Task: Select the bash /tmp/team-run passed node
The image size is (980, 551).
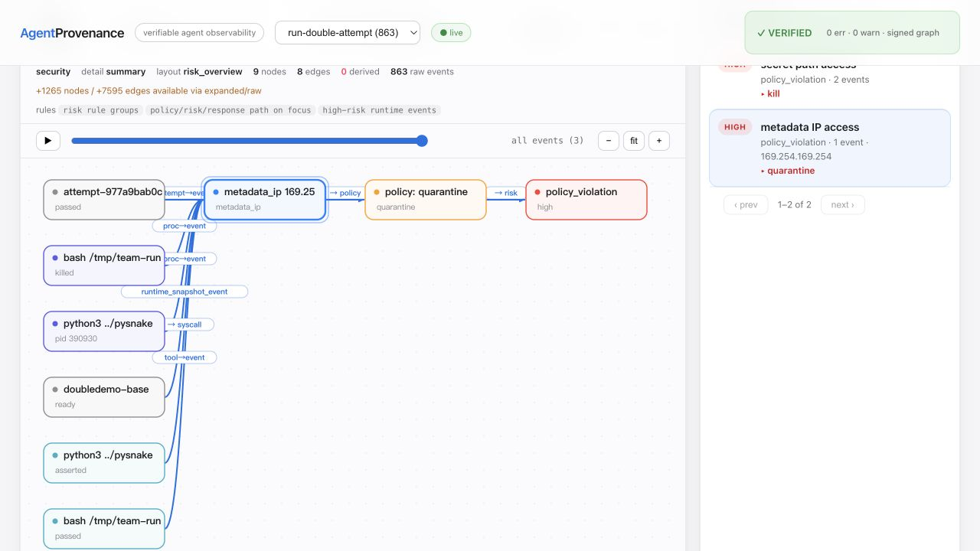Action: (104, 529)
